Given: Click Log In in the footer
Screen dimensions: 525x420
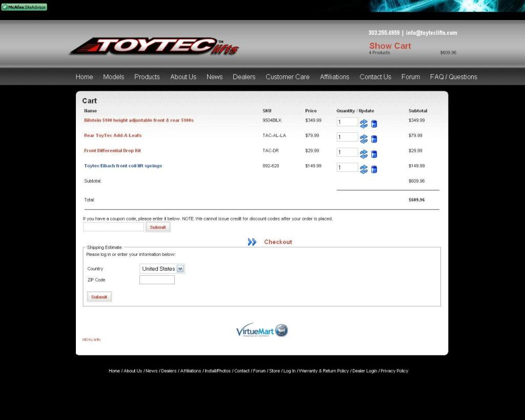Looking at the screenshot, I should pos(290,371).
